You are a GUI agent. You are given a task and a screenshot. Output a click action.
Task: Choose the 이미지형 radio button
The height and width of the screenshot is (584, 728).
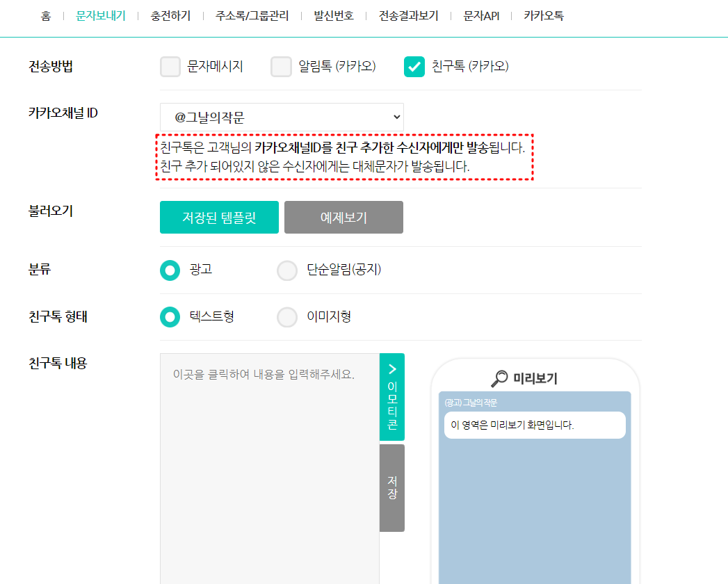[287, 317]
